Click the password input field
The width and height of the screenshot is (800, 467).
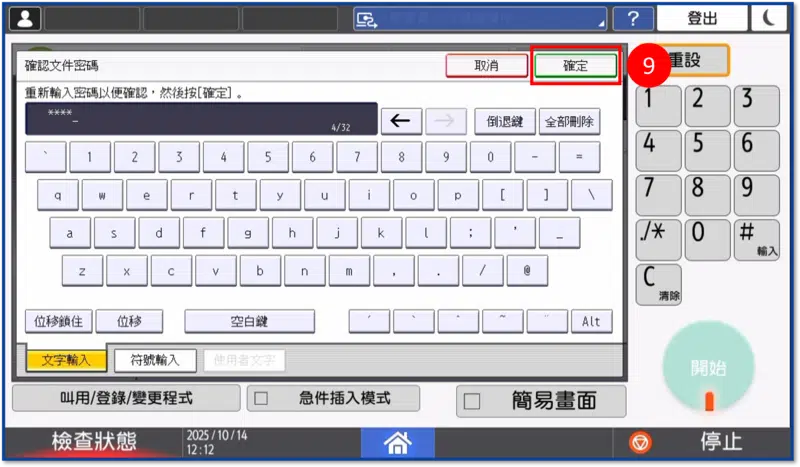202,119
